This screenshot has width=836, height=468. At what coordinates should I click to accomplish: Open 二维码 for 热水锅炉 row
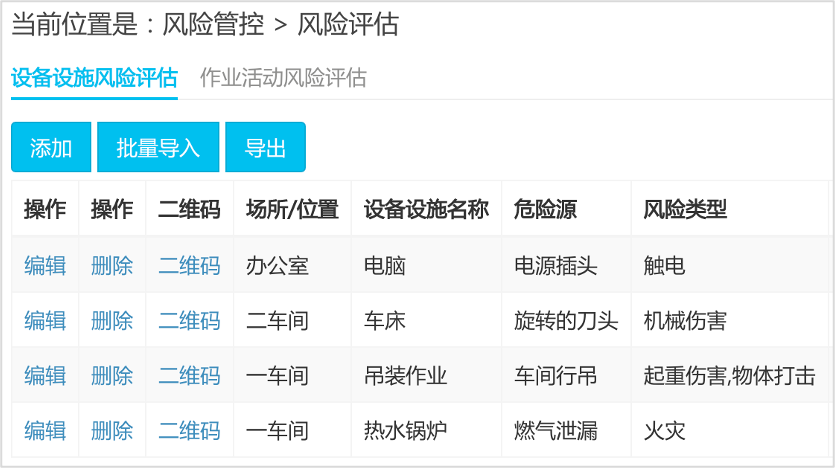pyautogui.click(x=189, y=431)
